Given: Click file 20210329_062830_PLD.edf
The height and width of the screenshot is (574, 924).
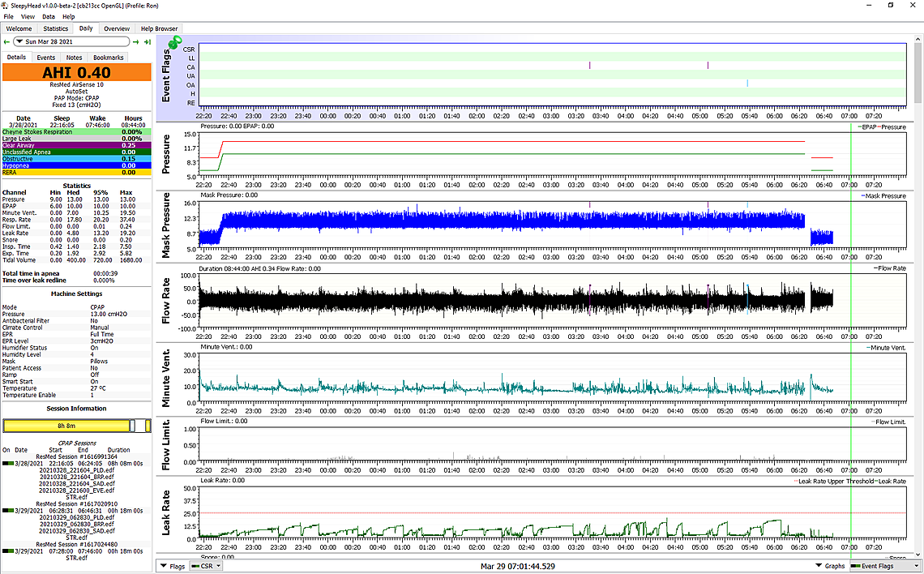Looking at the screenshot, I should click(x=77, y=517).
